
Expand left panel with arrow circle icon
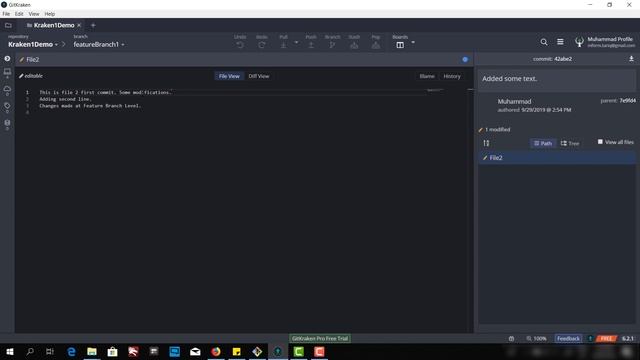coord(7,59)
